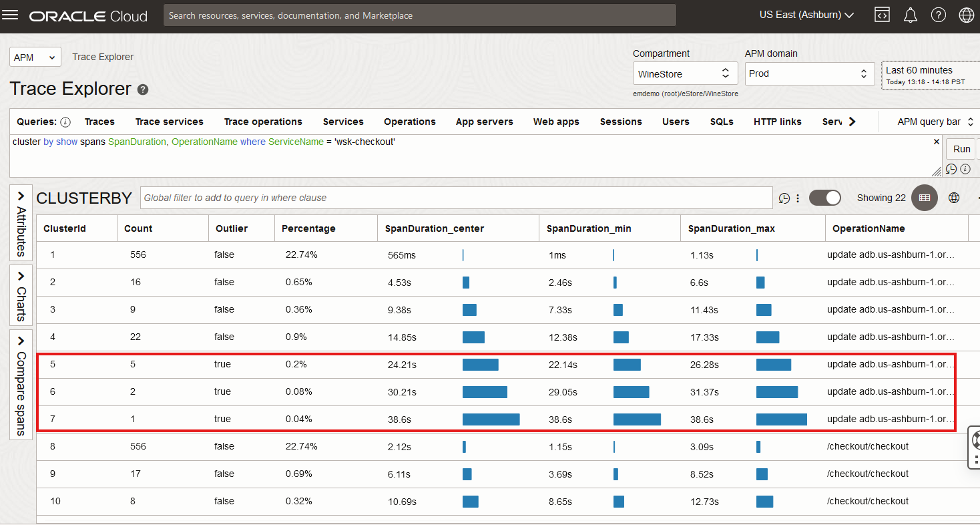
Task: Select the table view icon beside Showing 22
Action: point(925,198)
